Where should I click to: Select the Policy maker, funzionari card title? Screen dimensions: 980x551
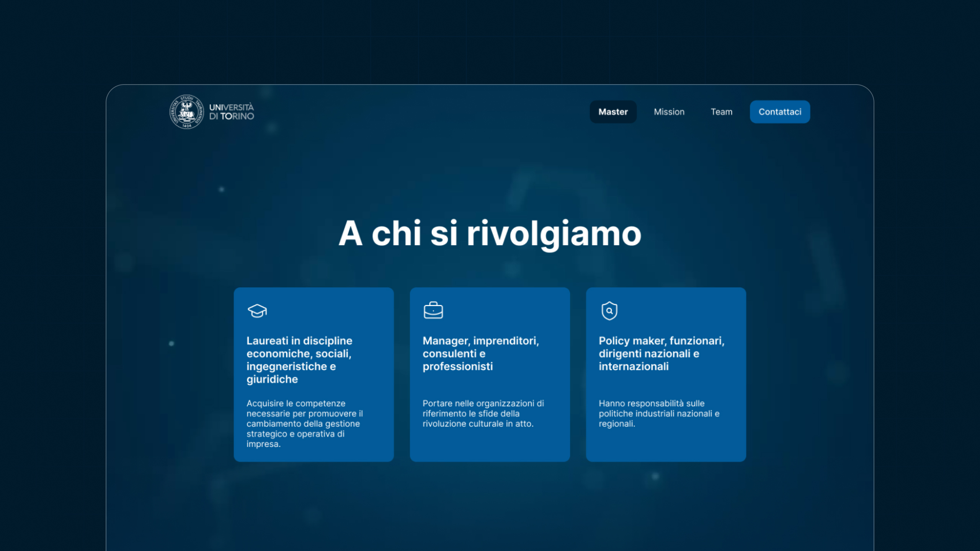[661, 354]
